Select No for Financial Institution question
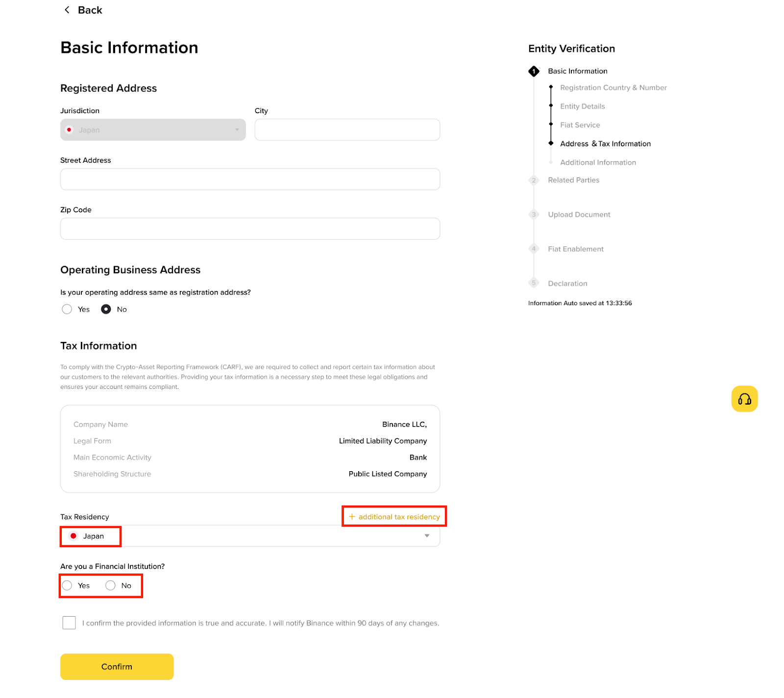Viewport: 784px width, 698px height. click(110, 585)
